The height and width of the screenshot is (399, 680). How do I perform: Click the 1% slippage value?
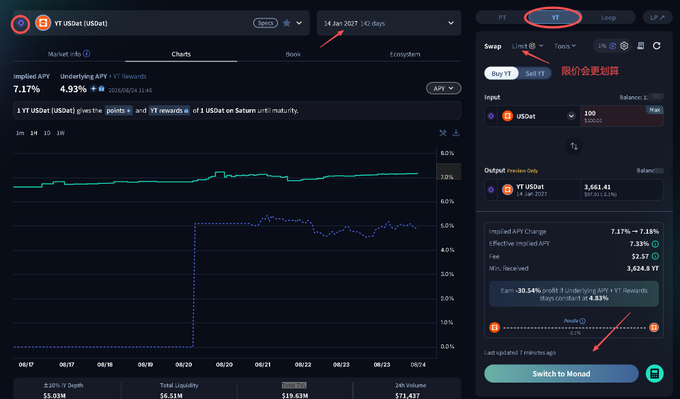pyautogui.click(x=602, y=46)
